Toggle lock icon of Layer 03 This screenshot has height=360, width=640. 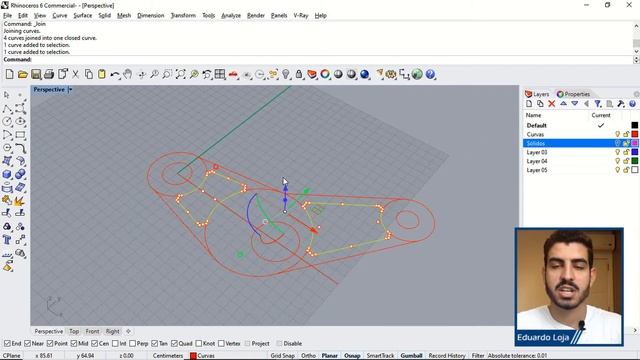coord(626,152)
